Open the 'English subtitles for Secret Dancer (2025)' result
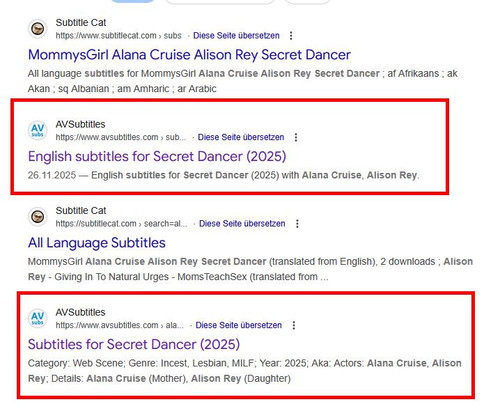 (x=157, y=156)
